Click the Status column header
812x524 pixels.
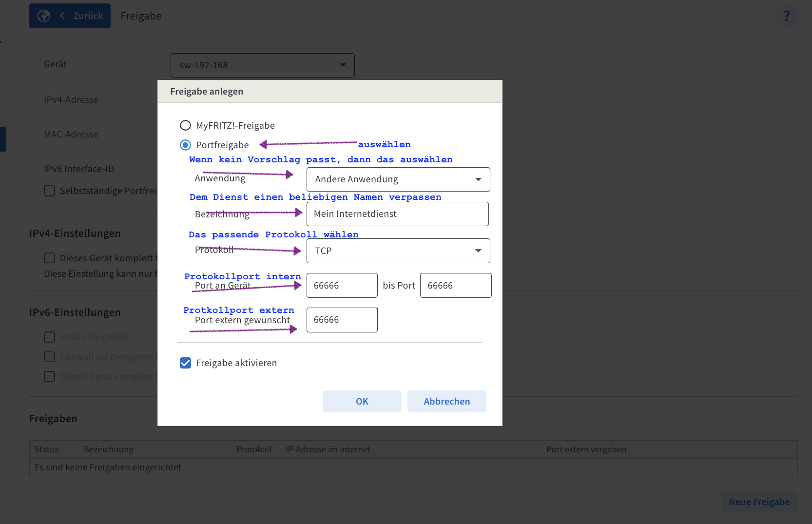click(47, 449)
